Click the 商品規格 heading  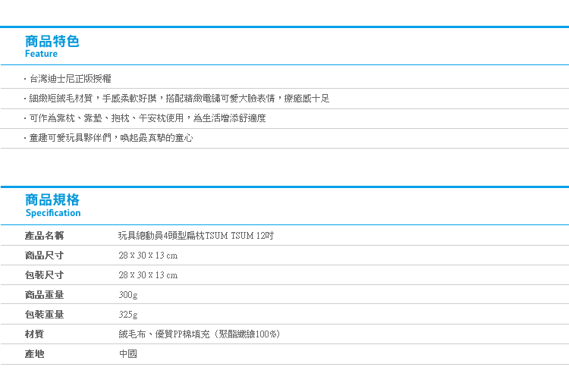[x=52, y=200]
